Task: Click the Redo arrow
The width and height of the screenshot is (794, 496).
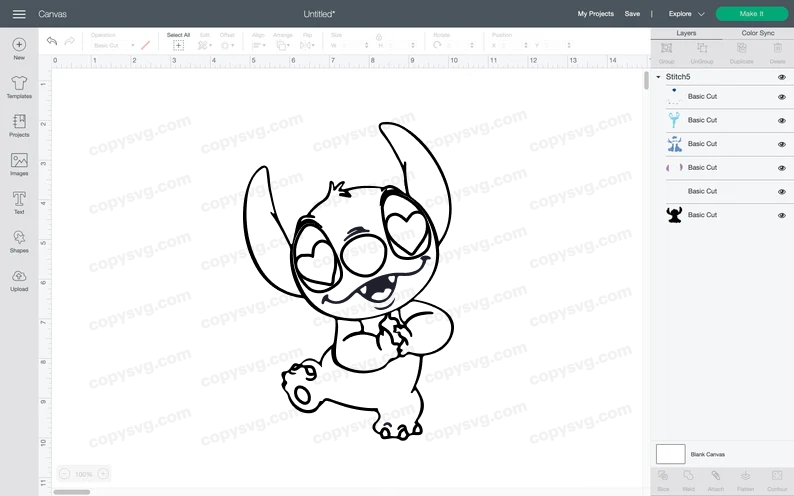Action: (70, 41)
